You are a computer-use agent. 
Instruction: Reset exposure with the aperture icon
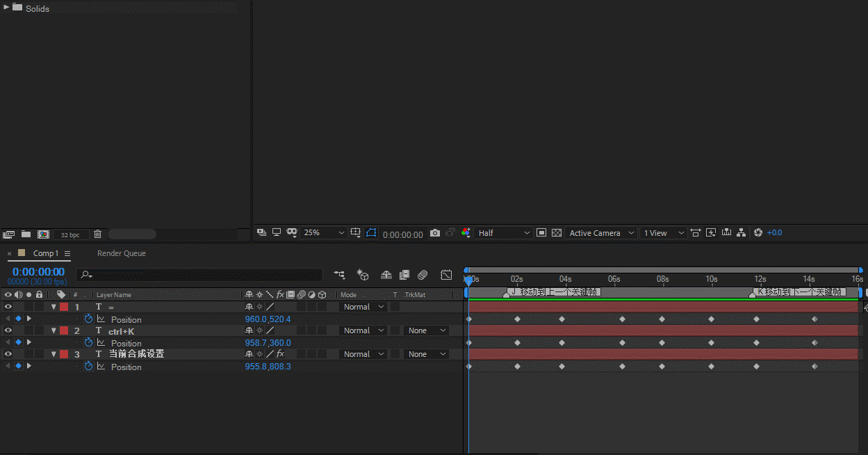tap(758, 232)
